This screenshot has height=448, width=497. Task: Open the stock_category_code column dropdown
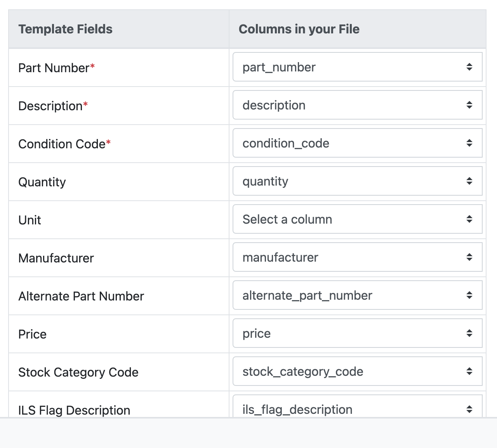pos(357,372)
